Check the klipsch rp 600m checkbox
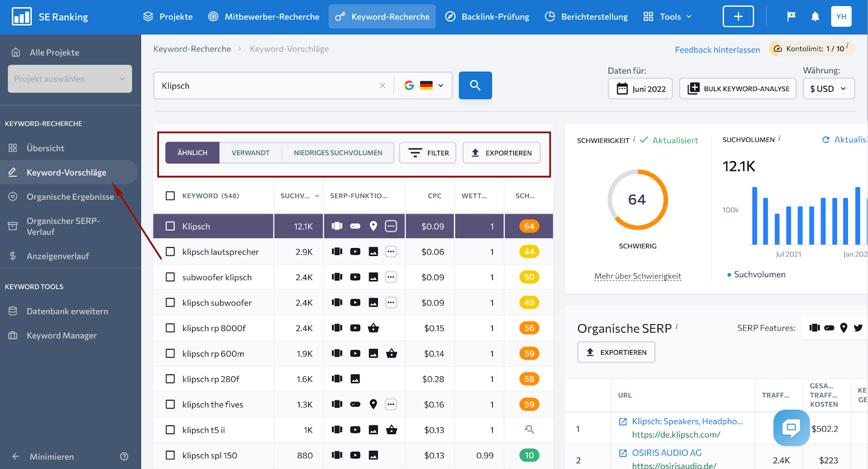Image resolution: width=868 pixels, height=469 pixels. (170, 353)
